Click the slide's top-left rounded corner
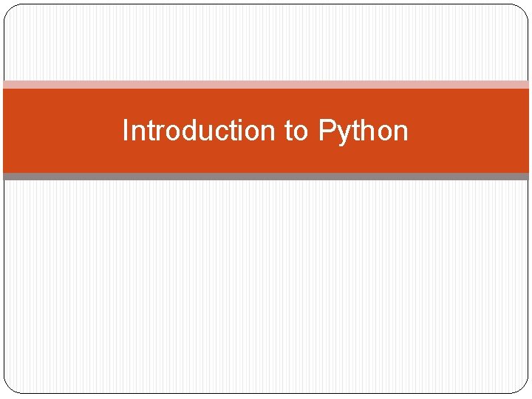532x399 pixels. point(9,10)
